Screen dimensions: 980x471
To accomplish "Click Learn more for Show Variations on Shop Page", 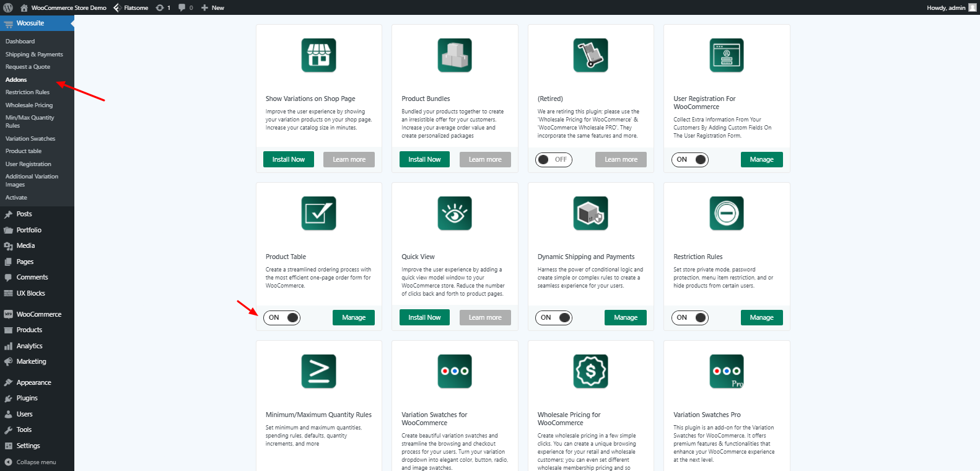I will click(x=349, y=159).
